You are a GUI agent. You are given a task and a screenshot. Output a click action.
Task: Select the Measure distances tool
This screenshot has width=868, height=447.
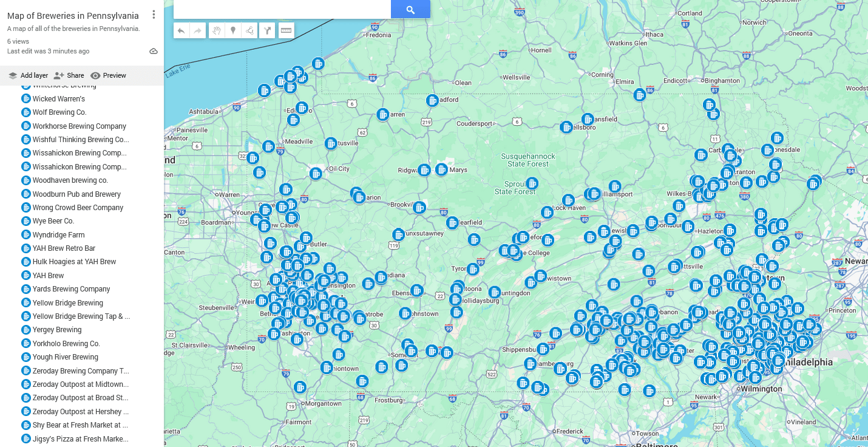coord(285,30)
